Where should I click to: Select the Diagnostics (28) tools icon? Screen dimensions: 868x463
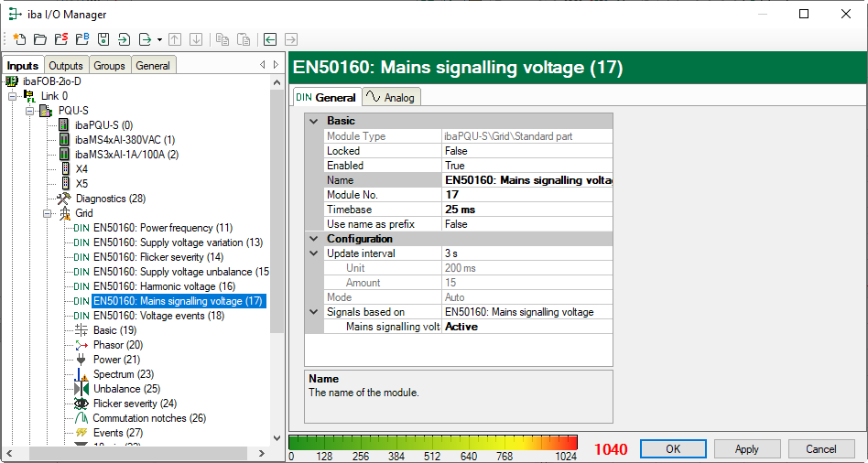63,199
